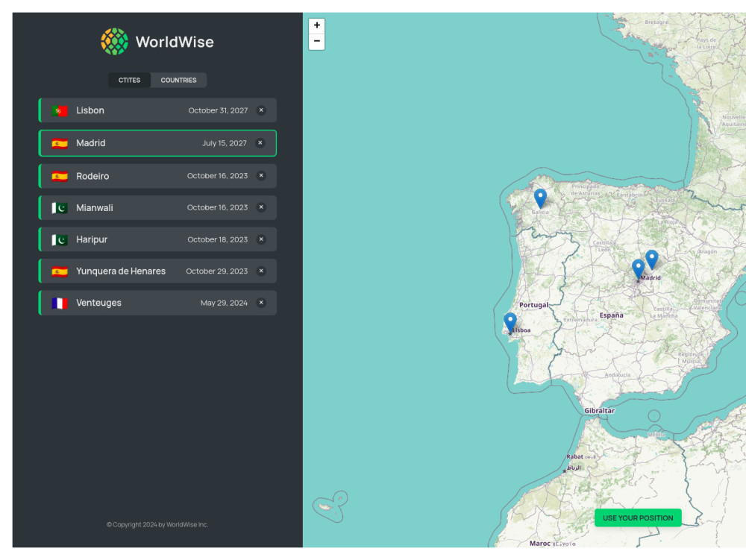
Task: Remove the Mianwali entry via X icon
Action: 261,207
